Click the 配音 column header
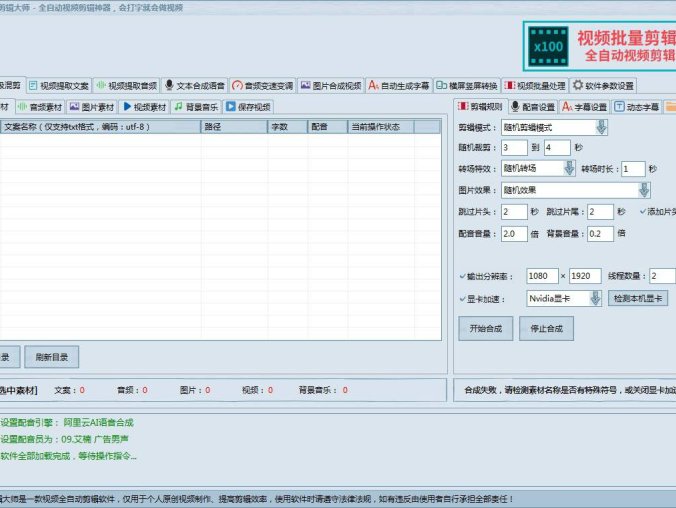The height and width of the screenshot is (508, 676). pyautogui.click(x=328, y=127)
